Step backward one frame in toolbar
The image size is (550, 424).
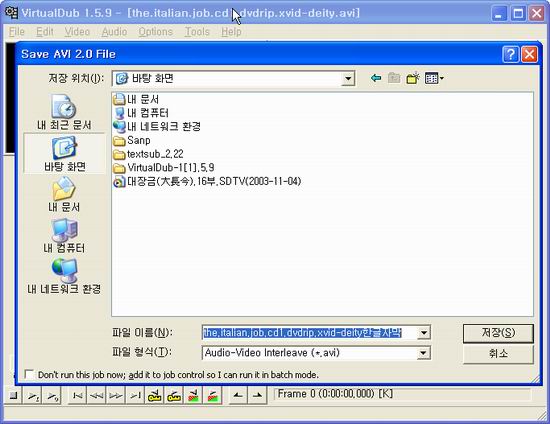coord(96,396)
